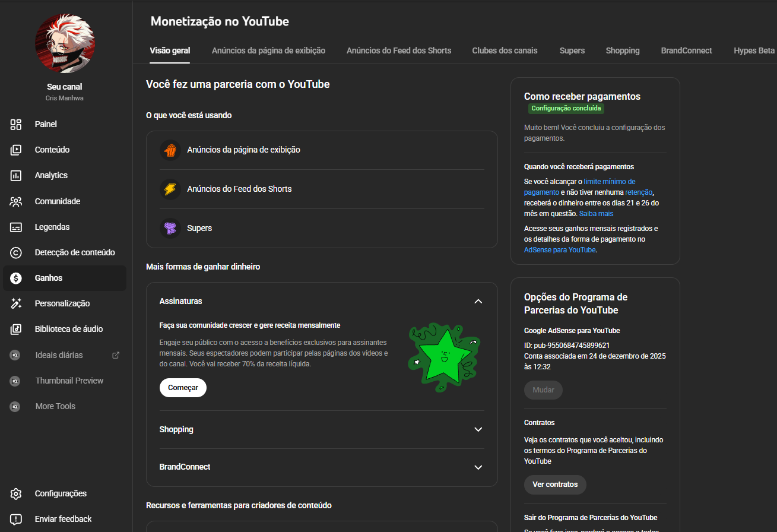
Task: Click the Thumbnail Preview IQ icon
Action: 15,381
